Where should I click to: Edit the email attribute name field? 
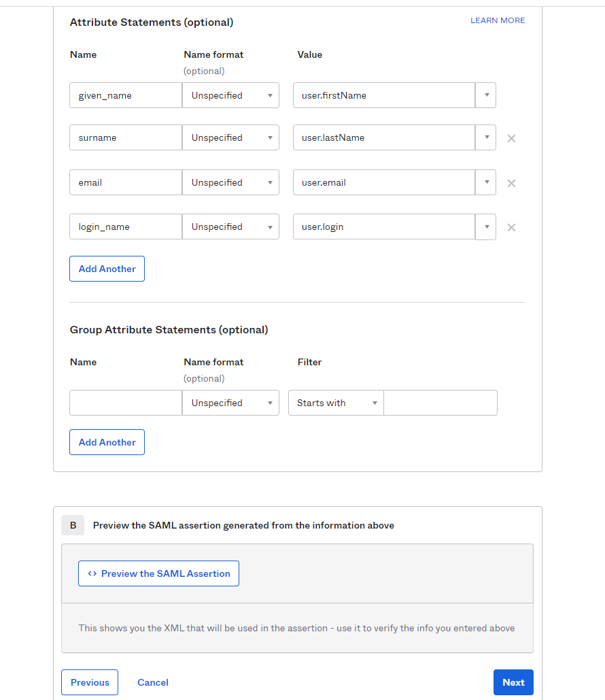pyautogui.click(x=126, y=182)
